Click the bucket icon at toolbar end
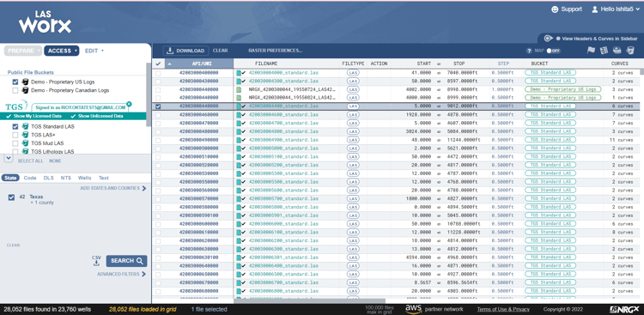Viewport: 644px width, 315px height. point(630,50)
